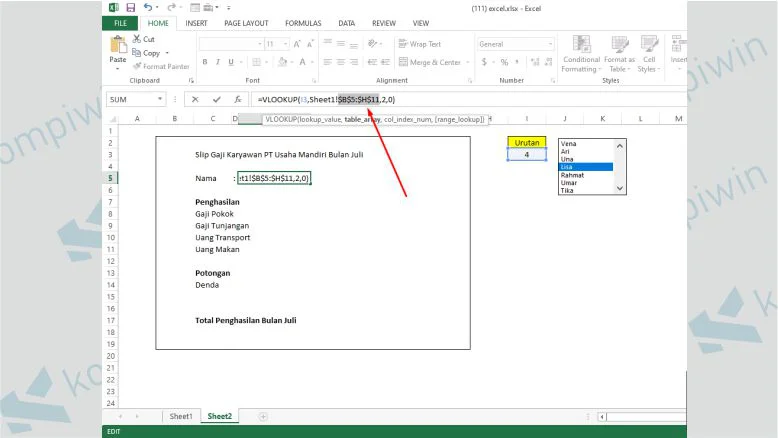Switch to the Sheet1 worksheet tab

pyautogui.click(x=180, y=415)
